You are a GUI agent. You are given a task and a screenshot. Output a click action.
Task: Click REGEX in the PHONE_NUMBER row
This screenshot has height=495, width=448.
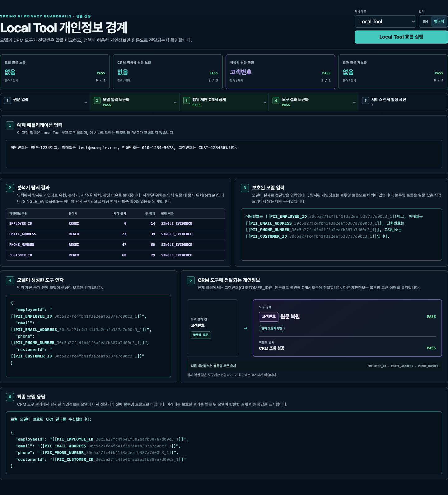coord(74,245)
